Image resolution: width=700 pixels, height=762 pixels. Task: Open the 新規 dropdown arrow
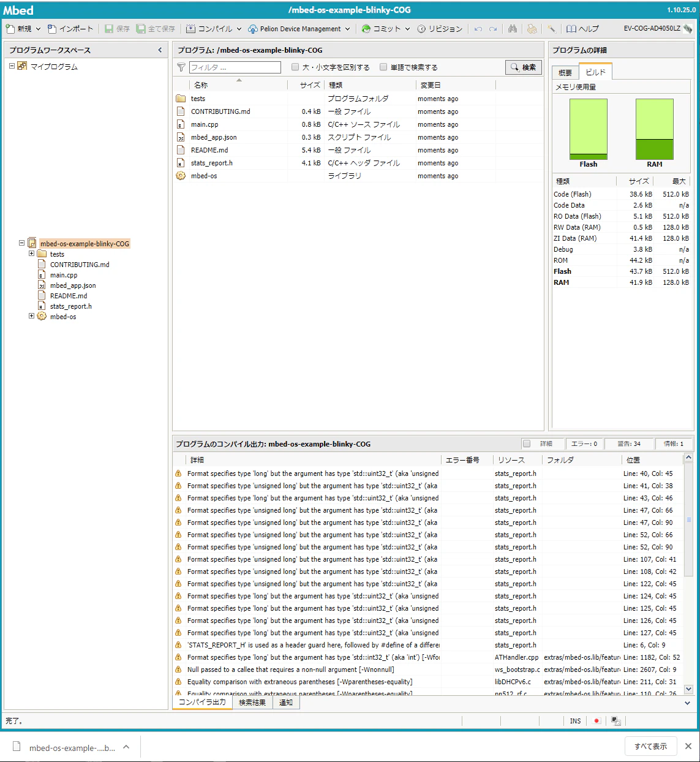coord(38,29)
